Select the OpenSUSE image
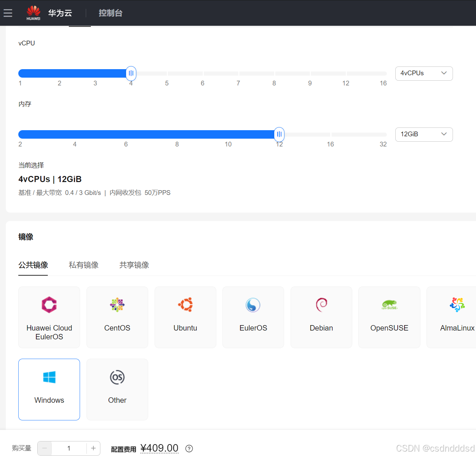 pos(389,317)
